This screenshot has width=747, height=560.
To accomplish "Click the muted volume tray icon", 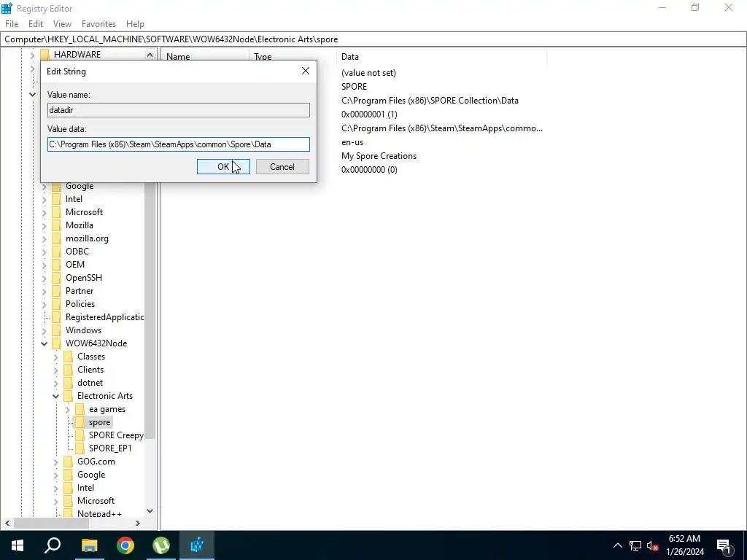I will coord(652,545).
